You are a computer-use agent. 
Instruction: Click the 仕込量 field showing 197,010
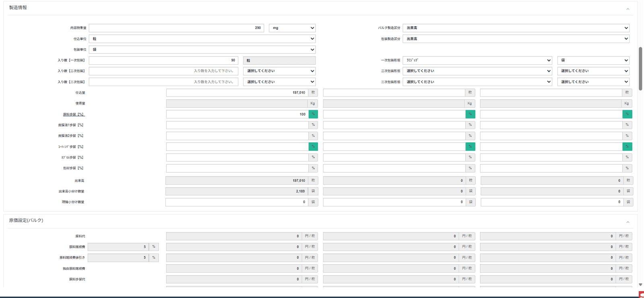point(237,93)
